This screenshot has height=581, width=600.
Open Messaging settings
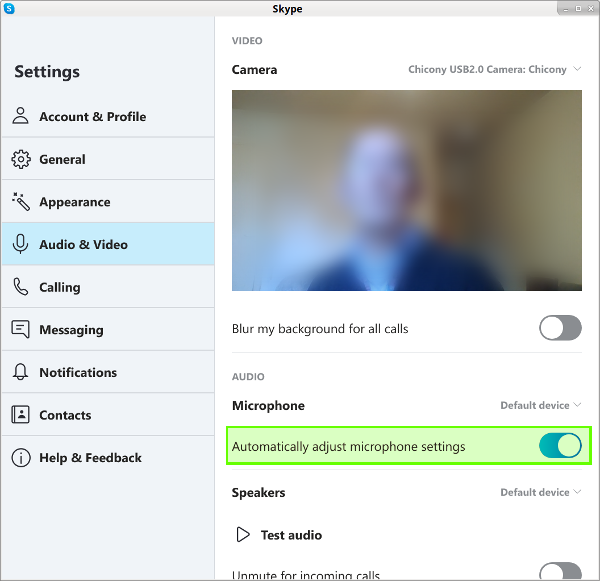[108, 329]
